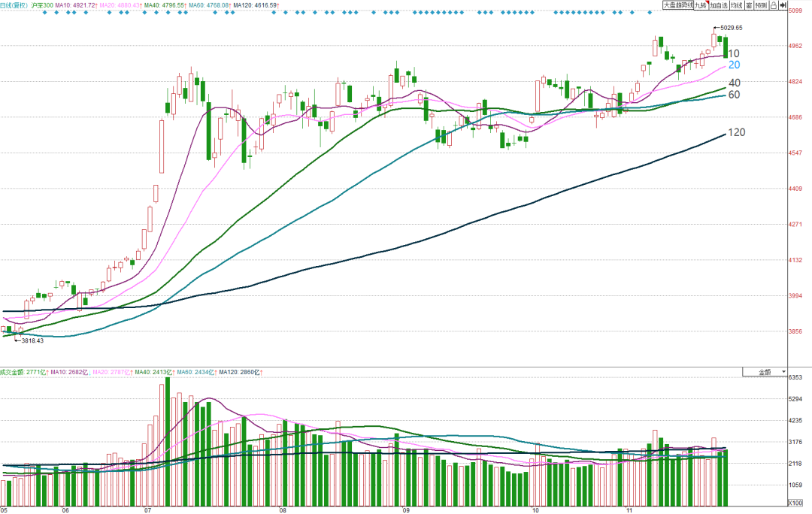Viewport: 812px width, 514px height.
Task: Select the 沪深300 index name
Action: pos(42,5)
